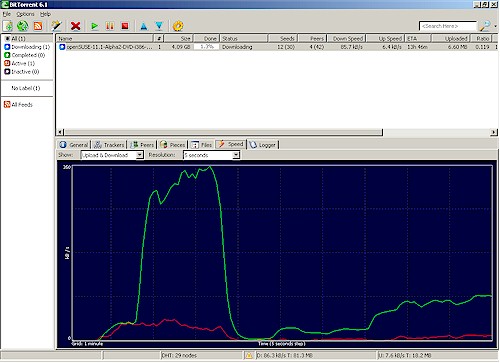Screen dimensions: 500x363
Task: Open Preferences with the gear icon
Action: pos(178,26)
